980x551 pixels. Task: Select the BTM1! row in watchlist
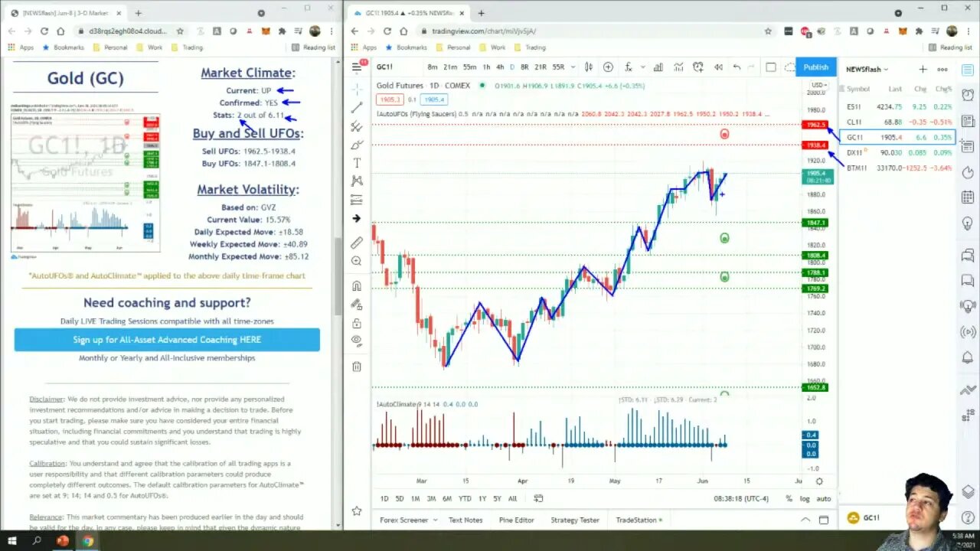(x=898, y=168)
